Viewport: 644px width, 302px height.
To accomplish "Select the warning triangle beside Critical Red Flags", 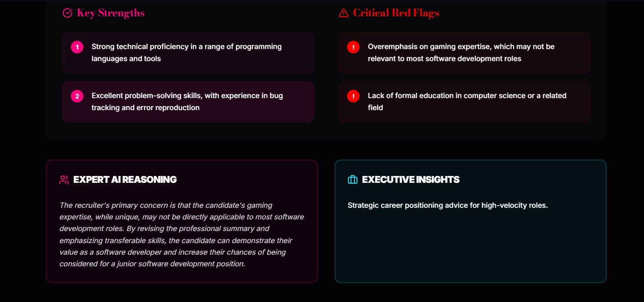I will tap(342, 13).
